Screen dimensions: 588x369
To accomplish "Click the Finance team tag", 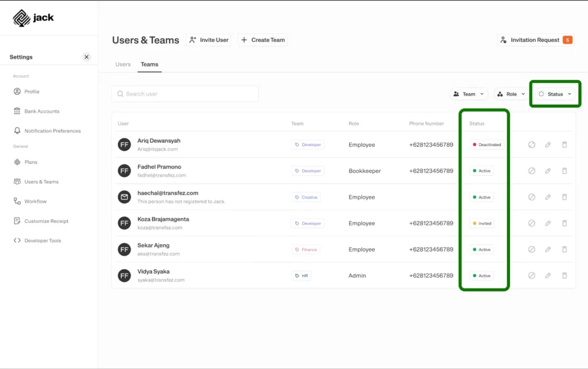I will coord(305,249).
